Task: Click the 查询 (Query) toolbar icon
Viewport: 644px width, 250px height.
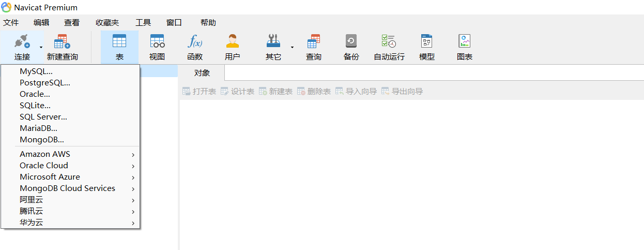Action: tap(314, 41)
